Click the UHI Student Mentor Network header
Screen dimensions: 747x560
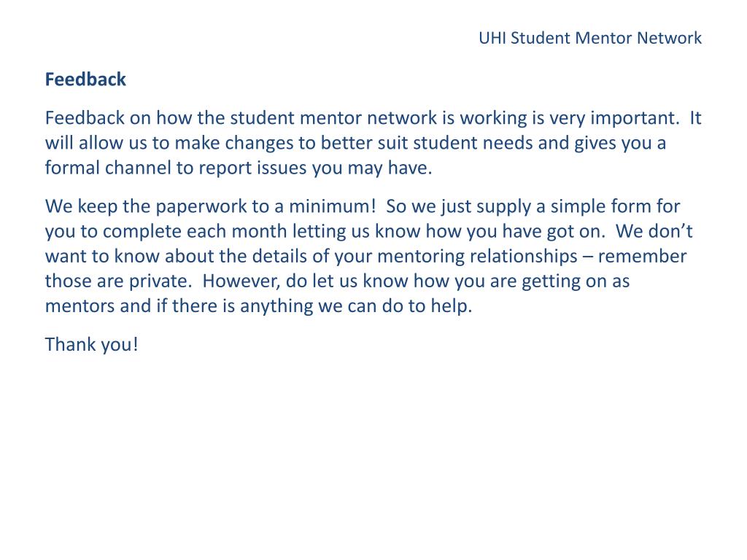pyautogui.click(x=589, y=38)
